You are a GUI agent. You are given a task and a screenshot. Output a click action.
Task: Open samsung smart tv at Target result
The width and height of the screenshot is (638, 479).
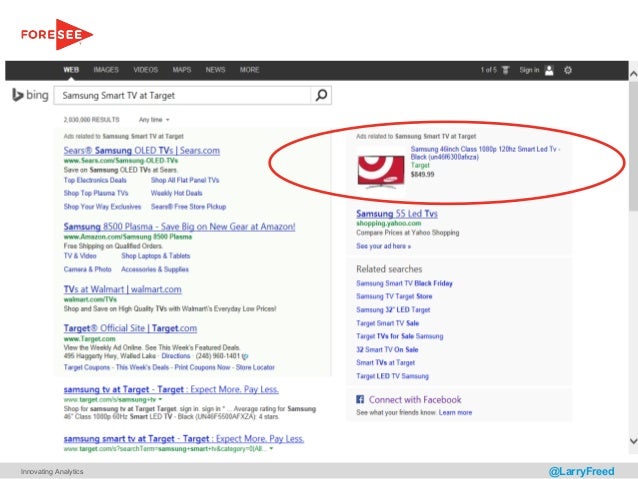(184, 439)
